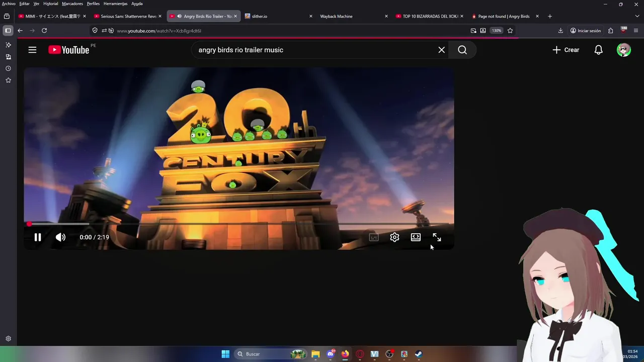Open sidebar history clock icon

click(8, 68)
